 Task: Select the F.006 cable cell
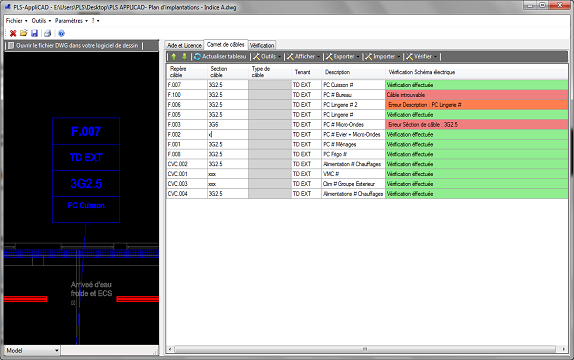click(187, 105)
